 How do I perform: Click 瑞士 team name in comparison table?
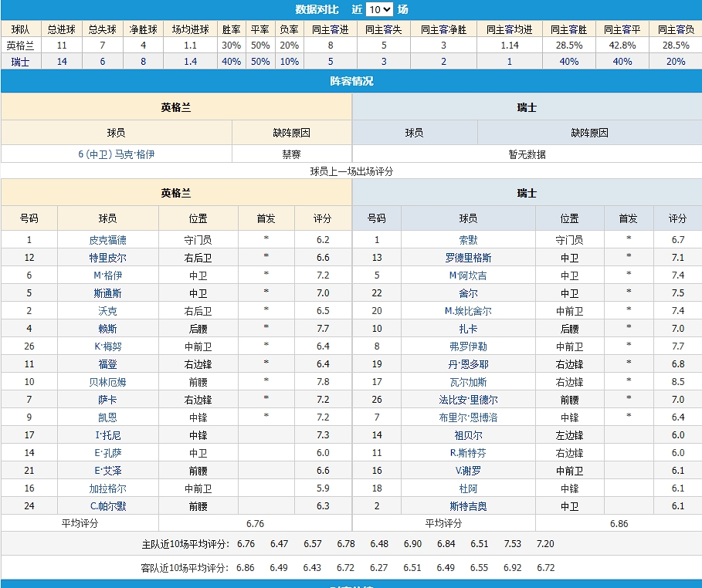pos(20,62)
